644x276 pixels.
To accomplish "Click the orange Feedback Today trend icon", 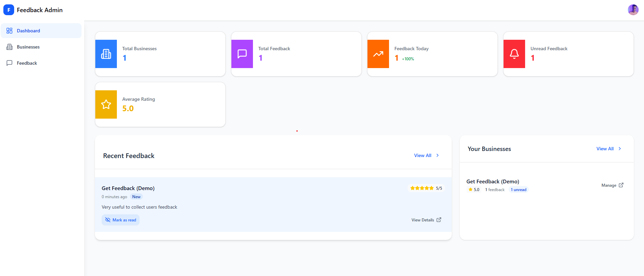I will pyautogui.click(x=378, y=54).
